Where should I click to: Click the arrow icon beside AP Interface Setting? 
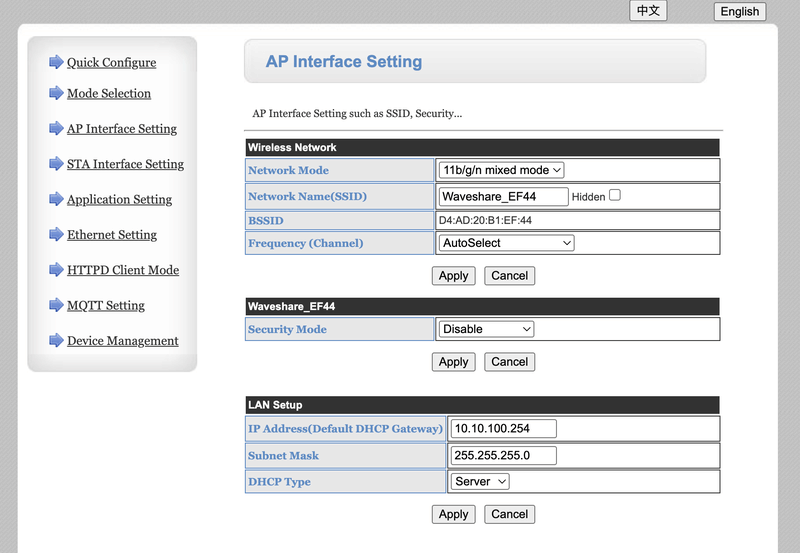click(56, 128)
